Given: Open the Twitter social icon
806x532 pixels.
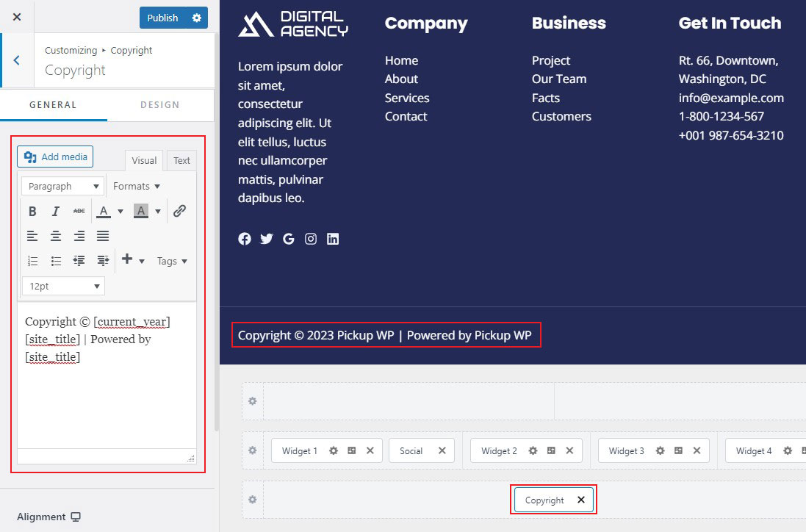Looking at the screenshot, I should [x=266, y=239].
